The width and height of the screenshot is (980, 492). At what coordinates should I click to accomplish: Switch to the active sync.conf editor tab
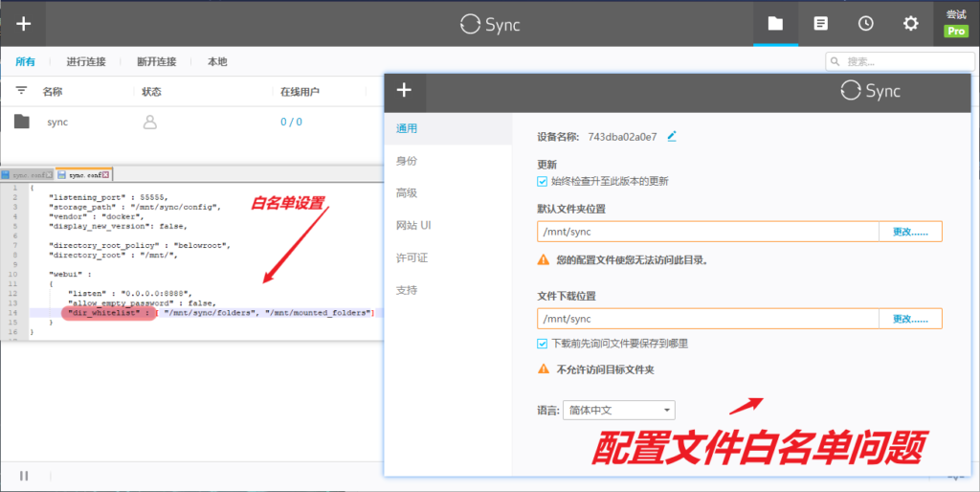click(x=84, y=175)
